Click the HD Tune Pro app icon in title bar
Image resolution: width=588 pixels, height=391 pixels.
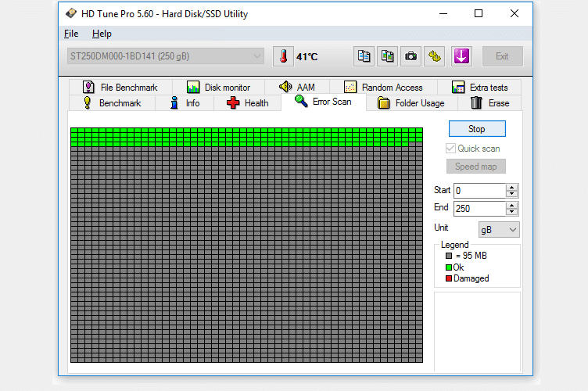click(71, 14)
